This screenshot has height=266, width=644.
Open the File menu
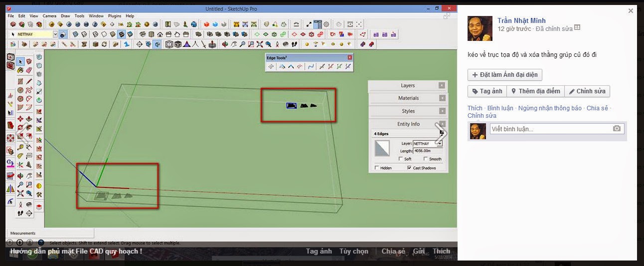(x=11, y=16)
